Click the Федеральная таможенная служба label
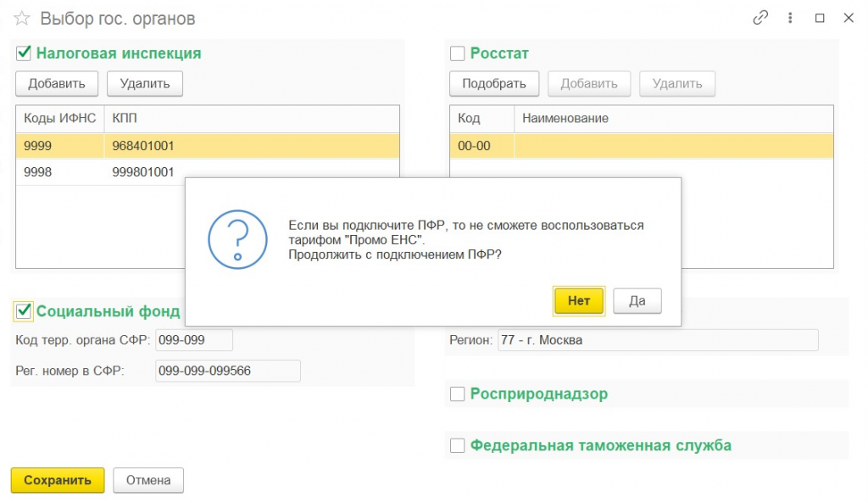Viewport: 868px width, 503px height. (601, 445)
